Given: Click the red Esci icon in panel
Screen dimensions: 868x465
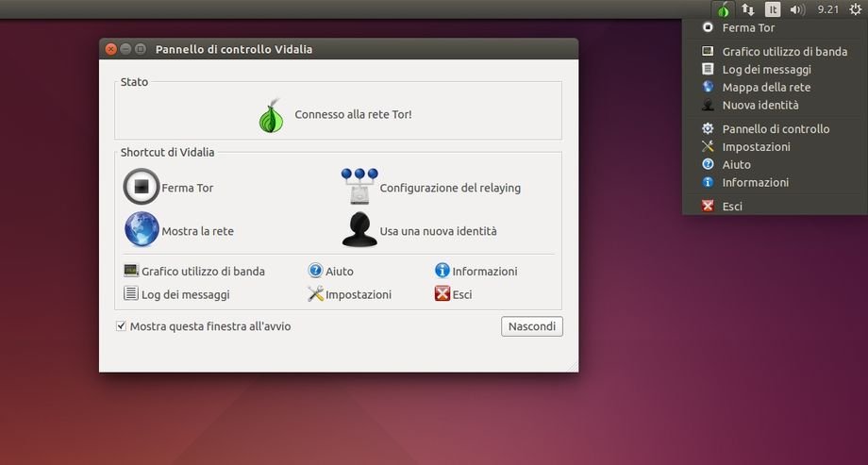Looking at the screenshot, I should 442,294.
